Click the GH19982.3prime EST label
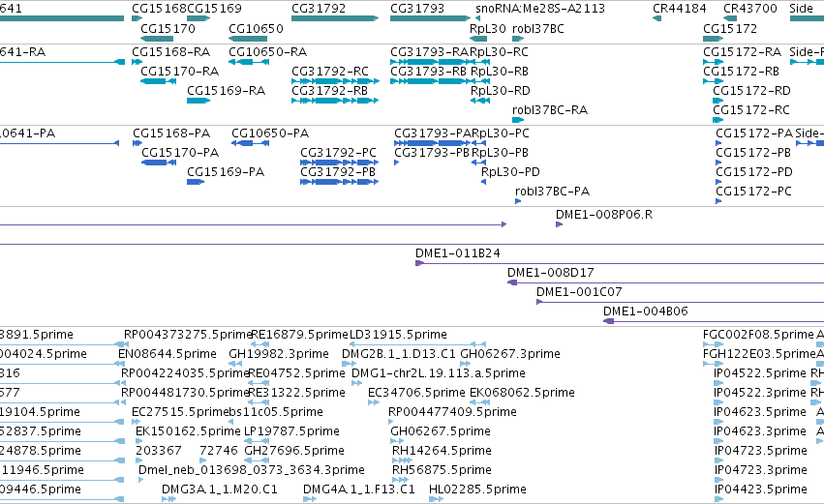 point(279,354)
